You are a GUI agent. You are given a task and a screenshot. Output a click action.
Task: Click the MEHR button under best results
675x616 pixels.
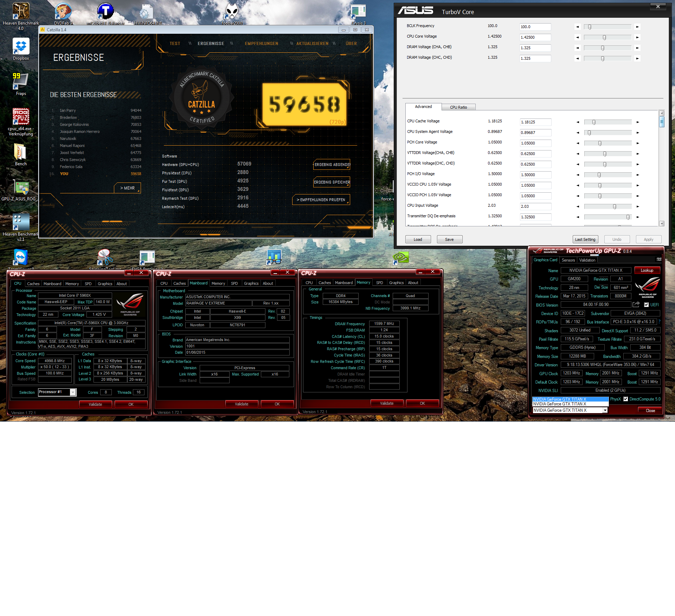127,188
